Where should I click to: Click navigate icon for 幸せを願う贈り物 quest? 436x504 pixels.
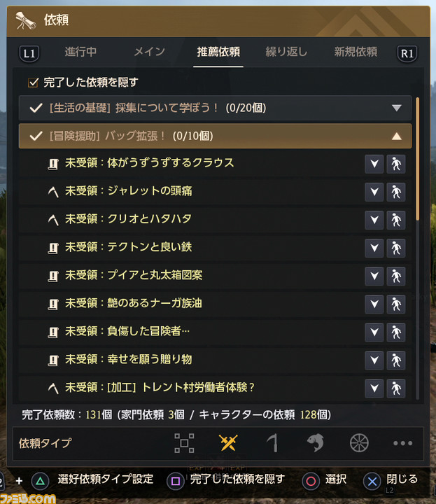pyautogui.click(x=396, y=360)
